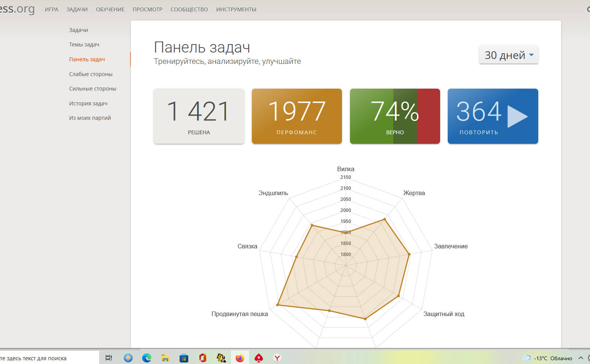Click the Windows taskbar search box
This screenshot has width=590, height=364.
(x=49, y=358)
